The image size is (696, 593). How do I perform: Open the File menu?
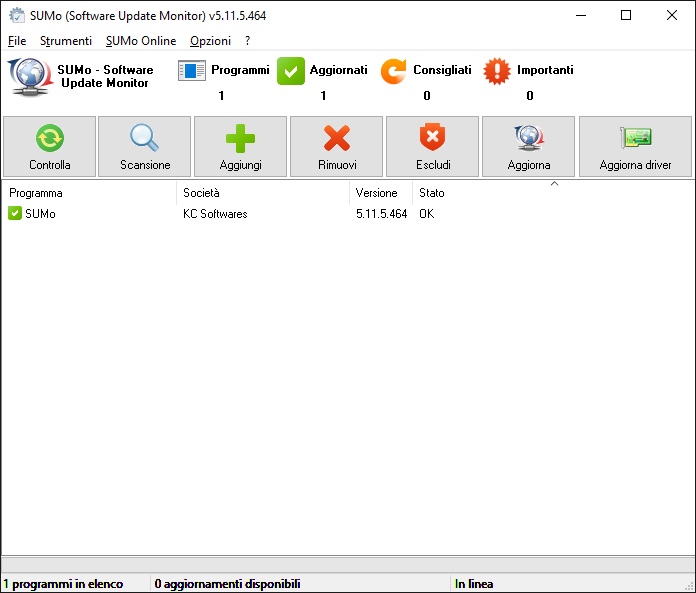pyautogui.click(x=17, y=41)
